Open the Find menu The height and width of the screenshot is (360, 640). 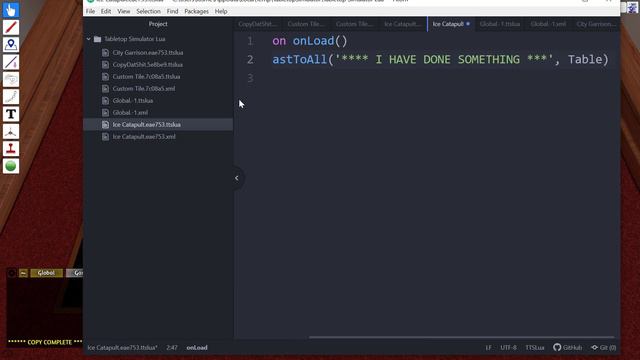click(172, 11)
